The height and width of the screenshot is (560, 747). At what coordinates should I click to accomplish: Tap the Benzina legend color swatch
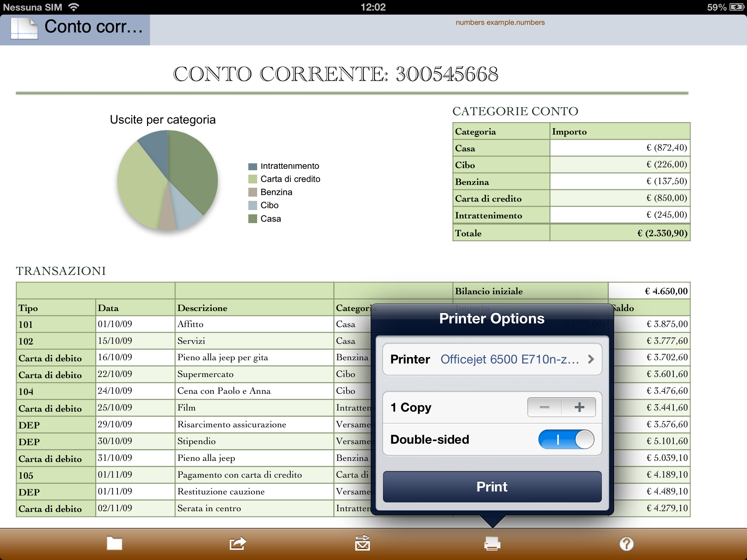[x=252, y=192]
